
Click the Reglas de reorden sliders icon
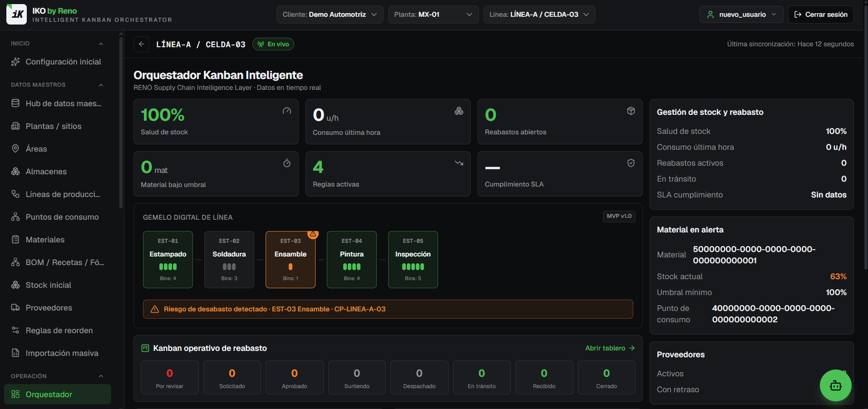15,330
